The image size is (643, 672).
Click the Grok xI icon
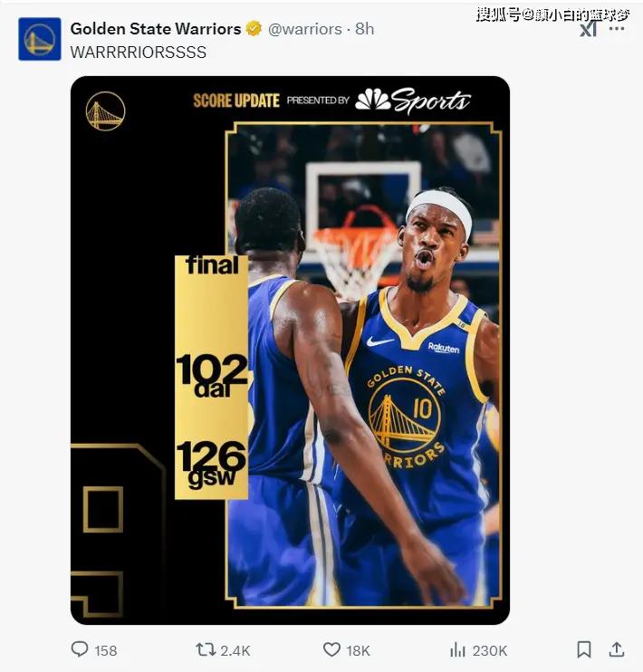[589, 29]
